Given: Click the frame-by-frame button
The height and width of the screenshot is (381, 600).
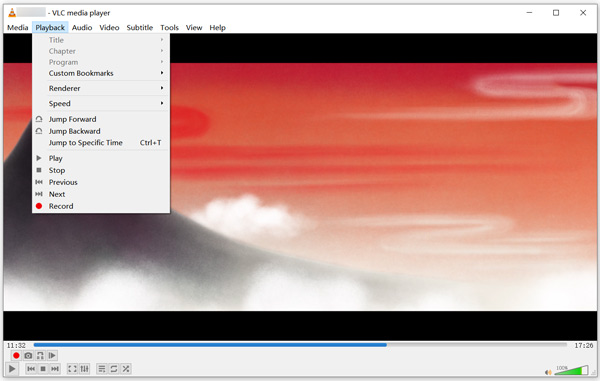Looking at the screenshot, I should (52, 356).
